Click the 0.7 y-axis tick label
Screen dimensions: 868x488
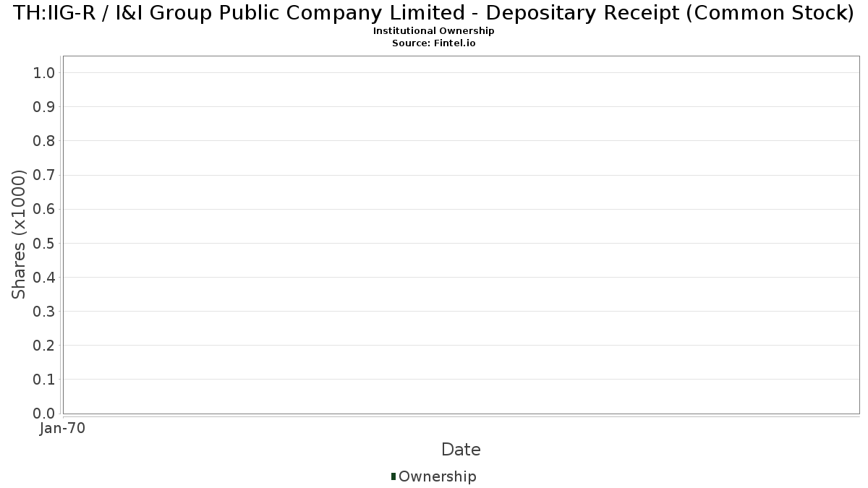tap(44, 175)
